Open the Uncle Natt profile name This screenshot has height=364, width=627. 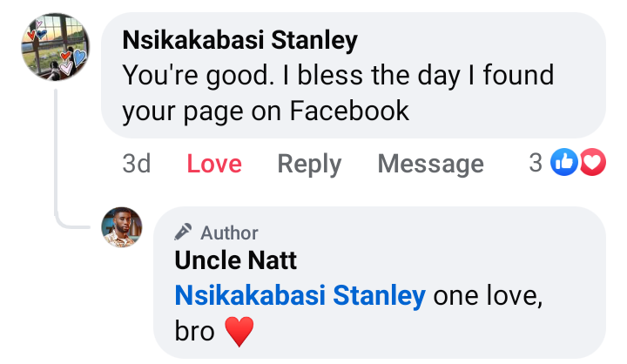tap(235, 260)
